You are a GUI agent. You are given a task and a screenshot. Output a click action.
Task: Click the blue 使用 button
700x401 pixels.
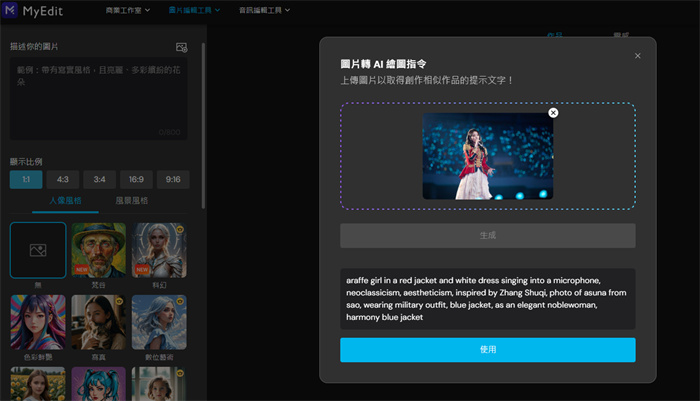coord(487,350)
